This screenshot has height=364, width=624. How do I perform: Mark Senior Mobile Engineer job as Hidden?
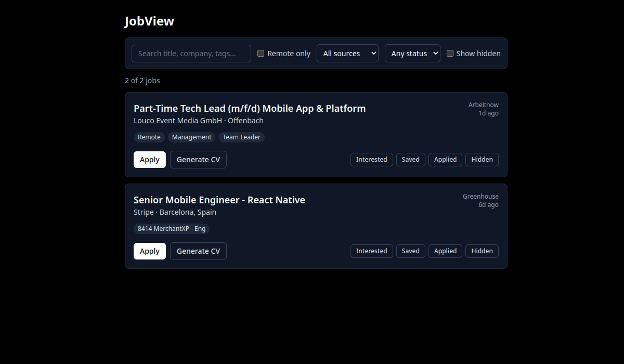pos(482,251)
